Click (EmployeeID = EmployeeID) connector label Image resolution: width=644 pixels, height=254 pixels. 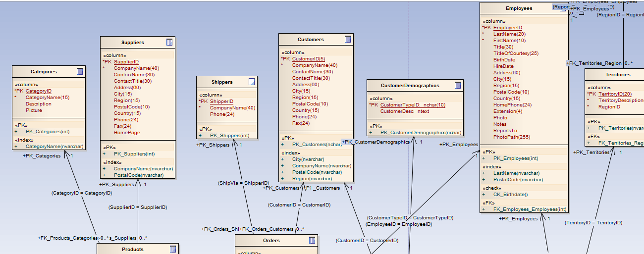[x=399, y=224]
